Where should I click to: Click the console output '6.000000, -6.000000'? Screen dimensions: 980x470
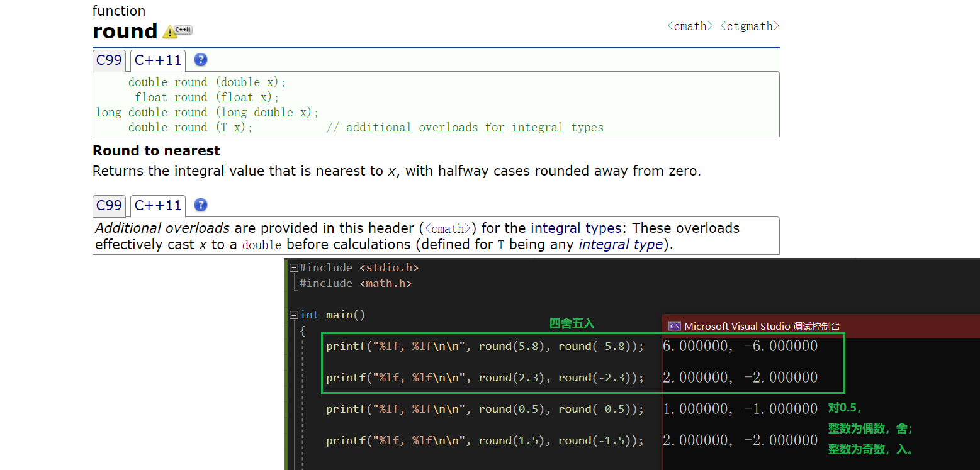[x=740, y=346]
